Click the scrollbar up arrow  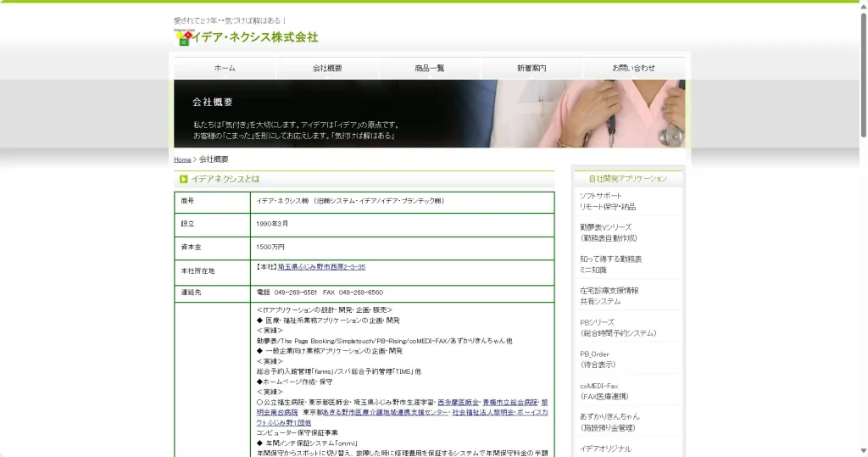click(x=863, y=6)
